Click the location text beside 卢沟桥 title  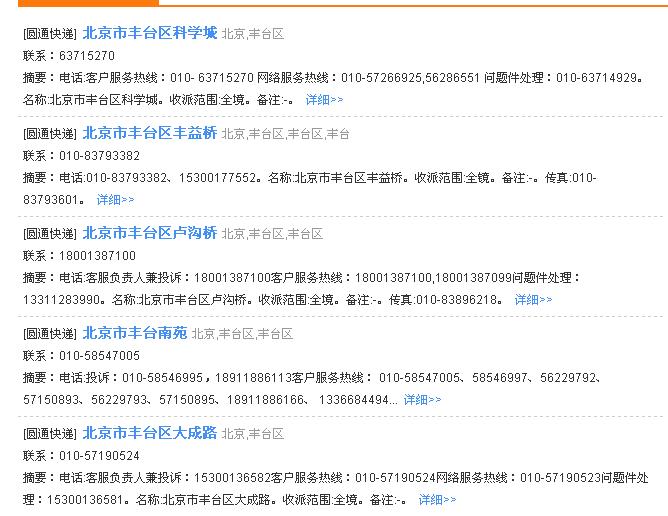click(273, 234)
